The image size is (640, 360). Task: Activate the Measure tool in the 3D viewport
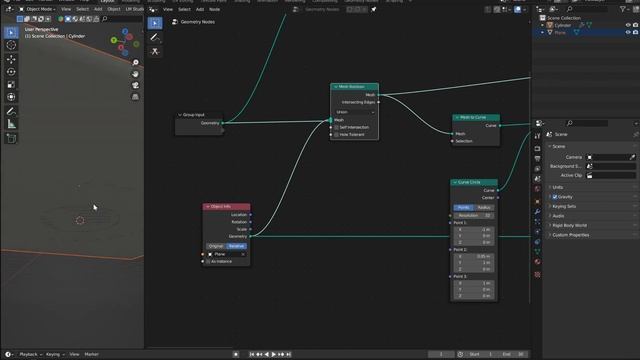tap(11, 124)
